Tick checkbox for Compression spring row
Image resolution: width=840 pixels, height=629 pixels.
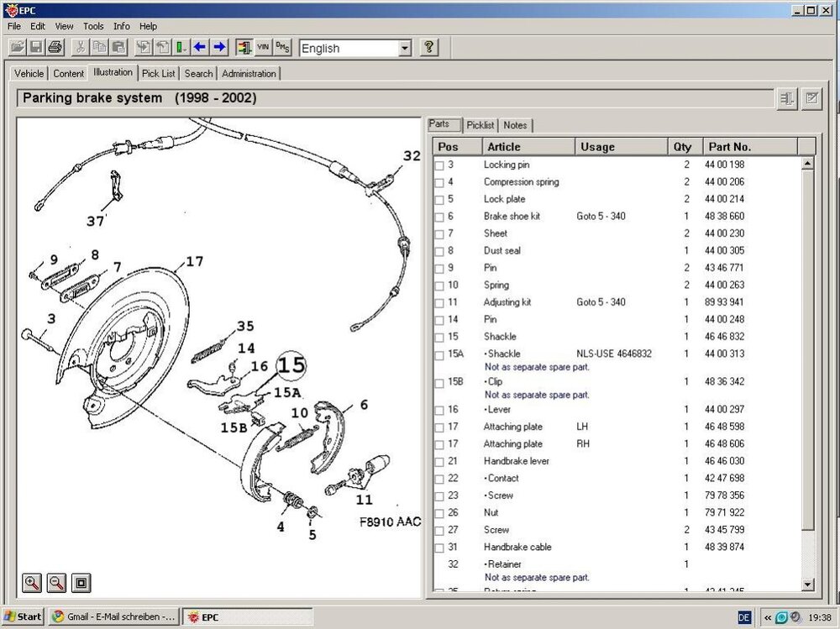point(439,183)
